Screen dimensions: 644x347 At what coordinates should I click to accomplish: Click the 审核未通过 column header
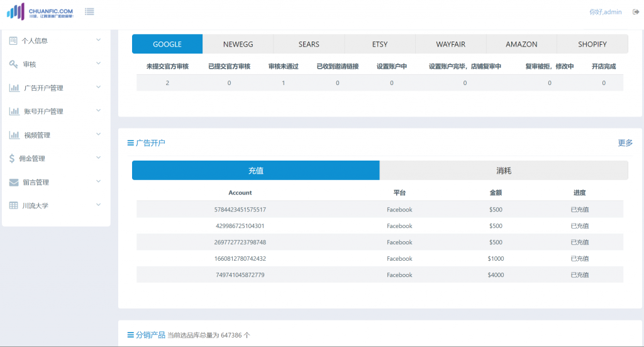284,66
